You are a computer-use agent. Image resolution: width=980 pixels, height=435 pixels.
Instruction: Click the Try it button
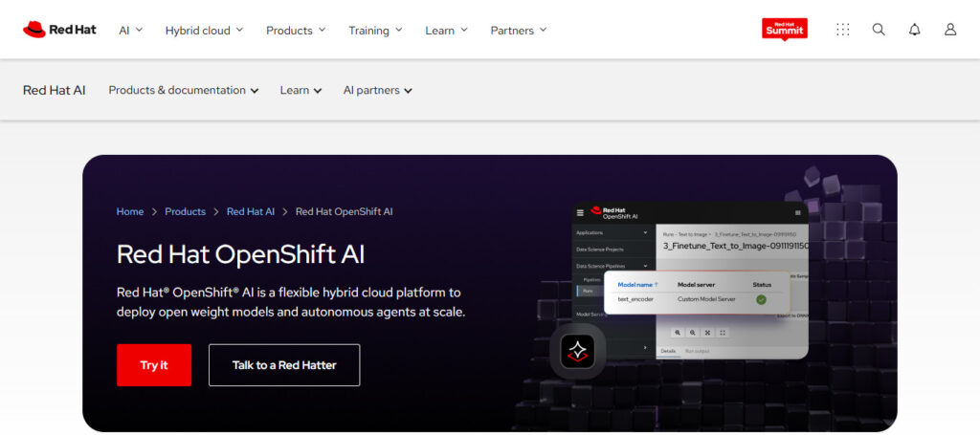tap(154, 365)
